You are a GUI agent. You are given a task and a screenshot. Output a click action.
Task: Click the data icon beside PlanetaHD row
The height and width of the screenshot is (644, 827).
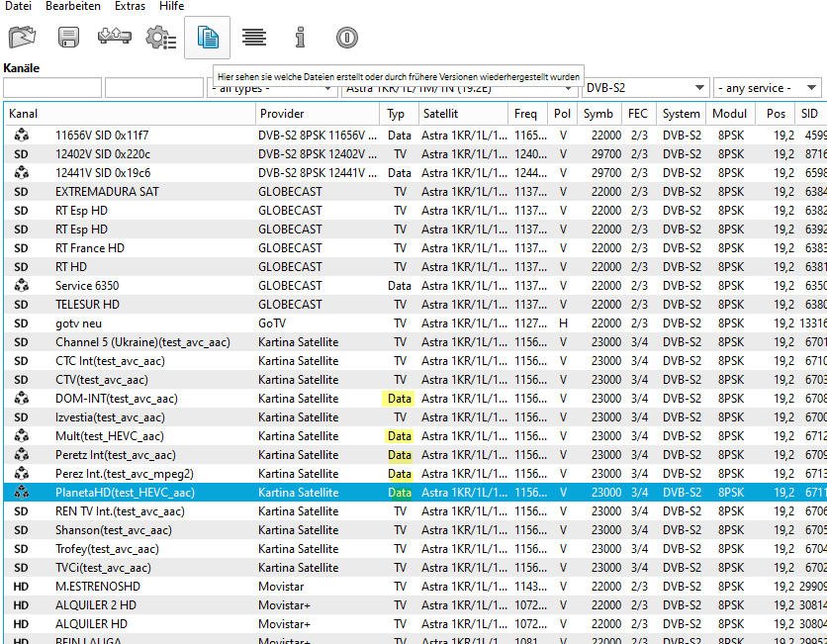pyautogui.click(x=21, y=493)
